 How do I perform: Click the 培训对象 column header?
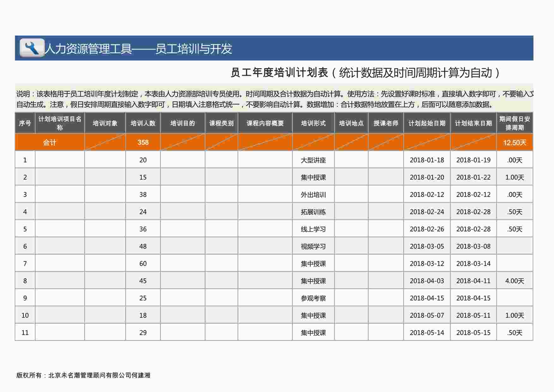pyautogui.click(x=105, y=123)
